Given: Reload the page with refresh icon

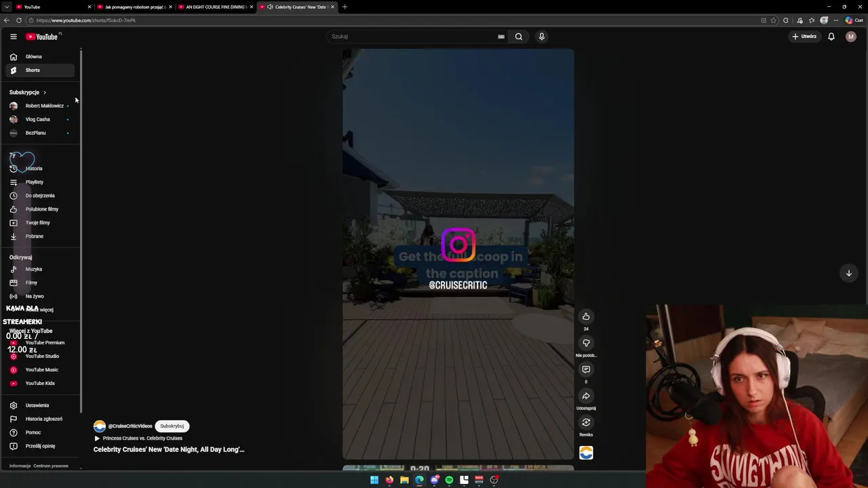Looking at the screenshot, I should click(x=19, y=20).
